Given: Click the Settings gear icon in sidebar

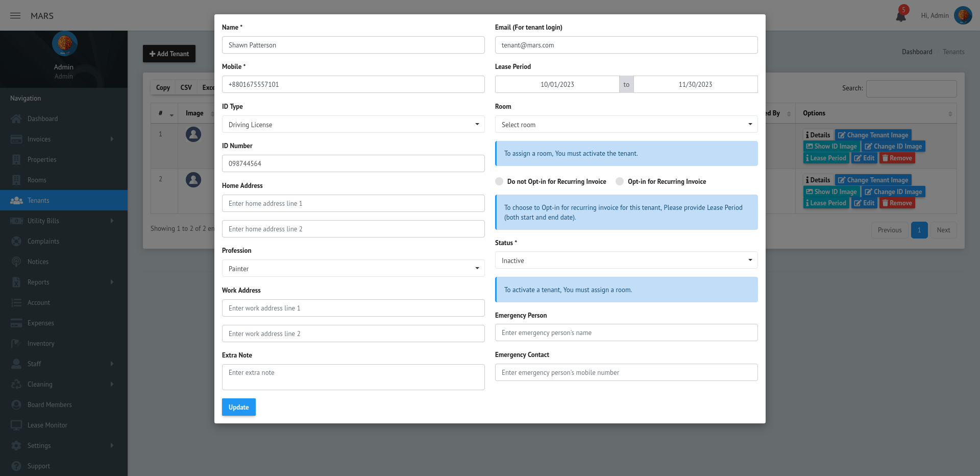Looking at the screenshot, I should [16, 446].
